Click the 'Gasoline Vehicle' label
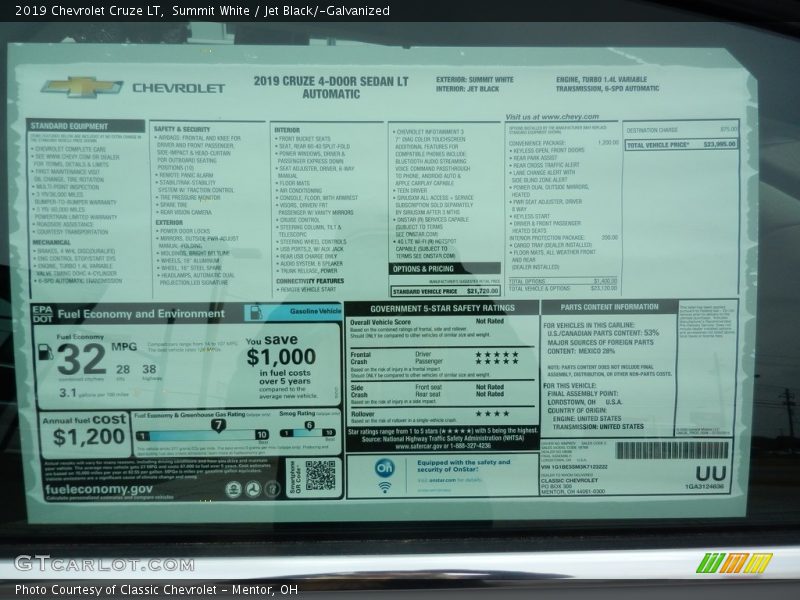 315,311
